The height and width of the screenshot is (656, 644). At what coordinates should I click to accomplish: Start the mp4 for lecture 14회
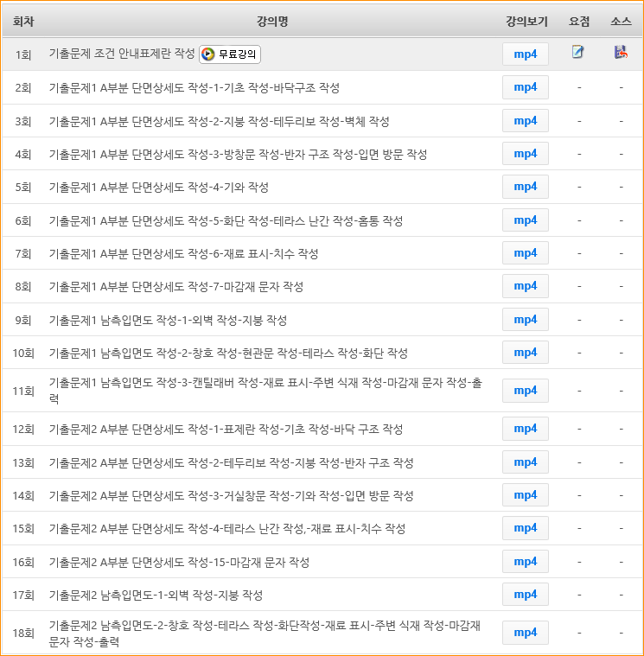coord(525,495)
